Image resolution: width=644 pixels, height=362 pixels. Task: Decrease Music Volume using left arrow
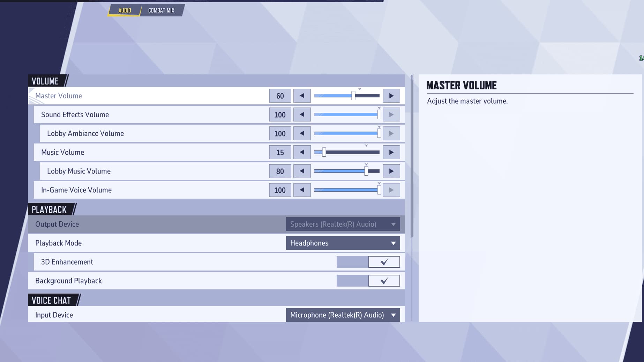(x=302, y=152)
